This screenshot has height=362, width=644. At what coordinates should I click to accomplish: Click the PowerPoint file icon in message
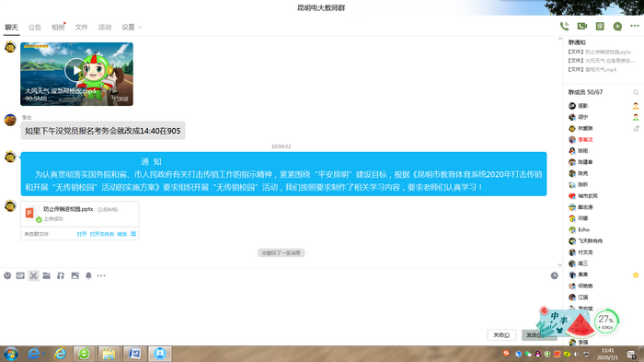tap(30, 213)
